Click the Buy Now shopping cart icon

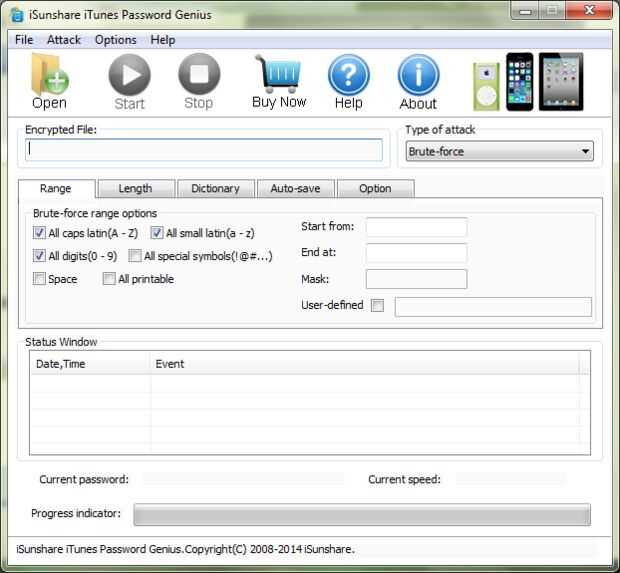coord(279,74)
